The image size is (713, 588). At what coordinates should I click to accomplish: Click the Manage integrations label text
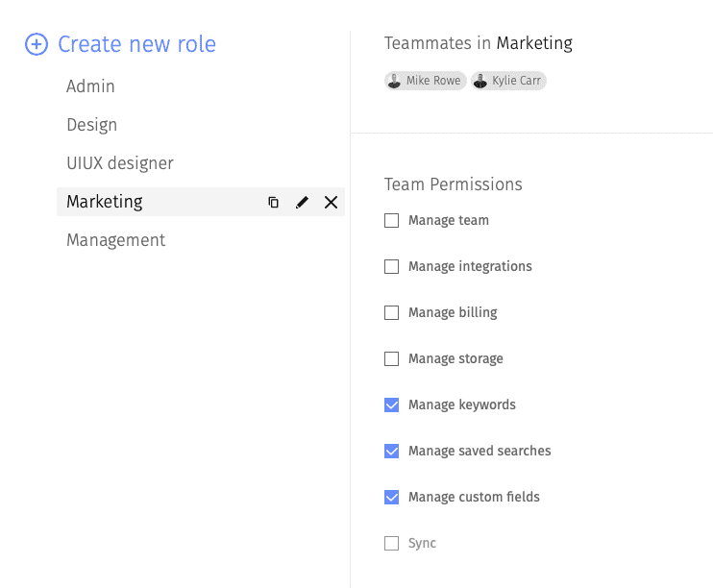(x=470, y=266)
